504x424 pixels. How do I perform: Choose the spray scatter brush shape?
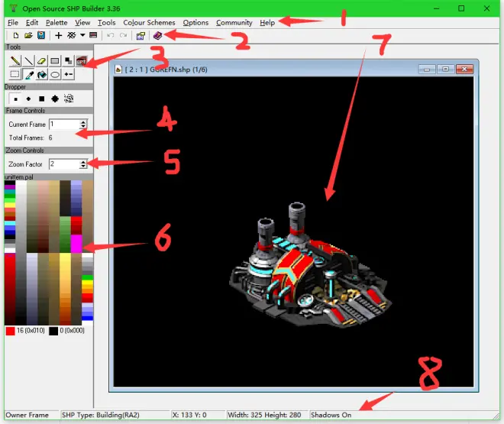(69, 99)
